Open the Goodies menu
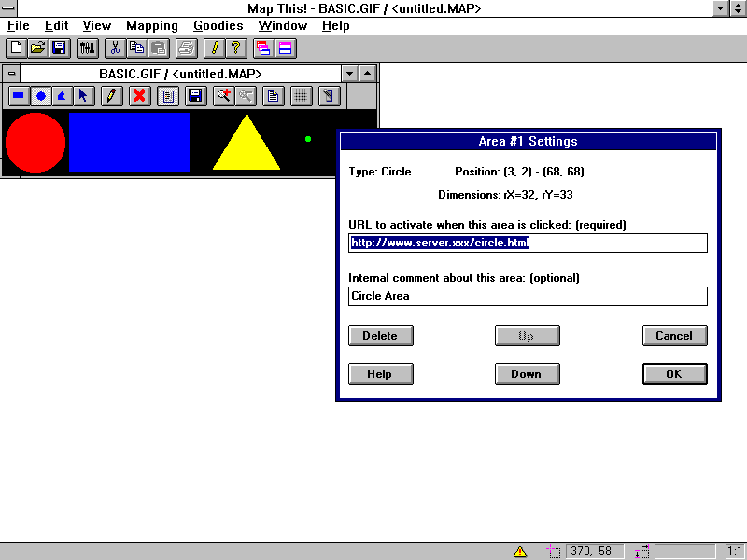Viewport: 747px width, 560px height. click(218, 25)
